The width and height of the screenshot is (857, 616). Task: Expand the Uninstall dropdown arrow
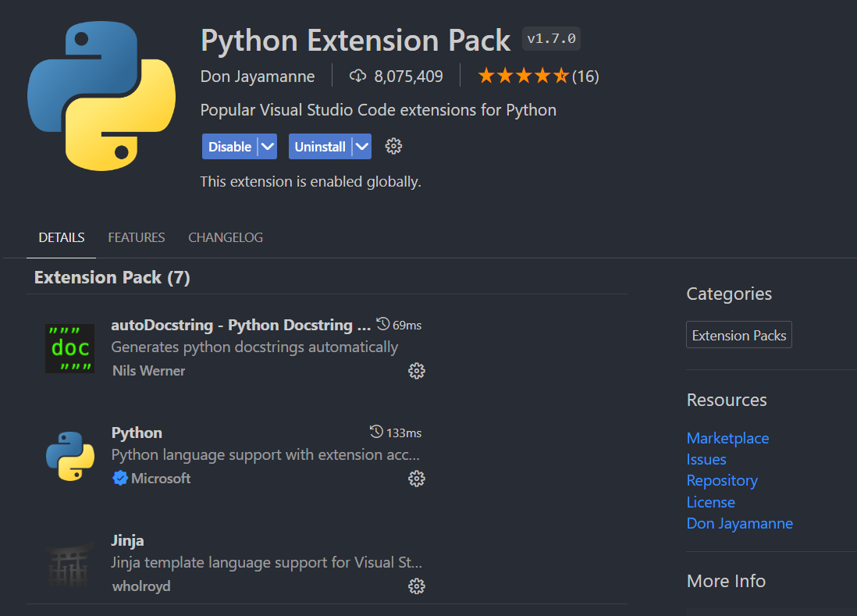click(x=361, y=146)
